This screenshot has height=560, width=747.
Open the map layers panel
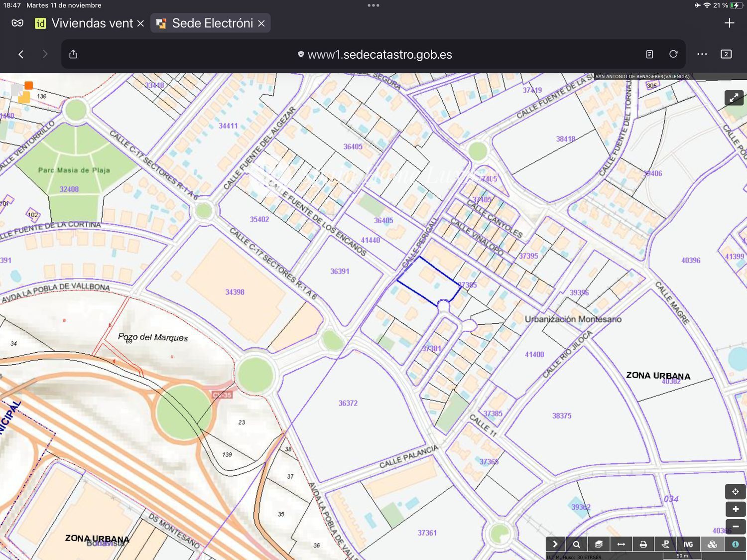[599, 544]
